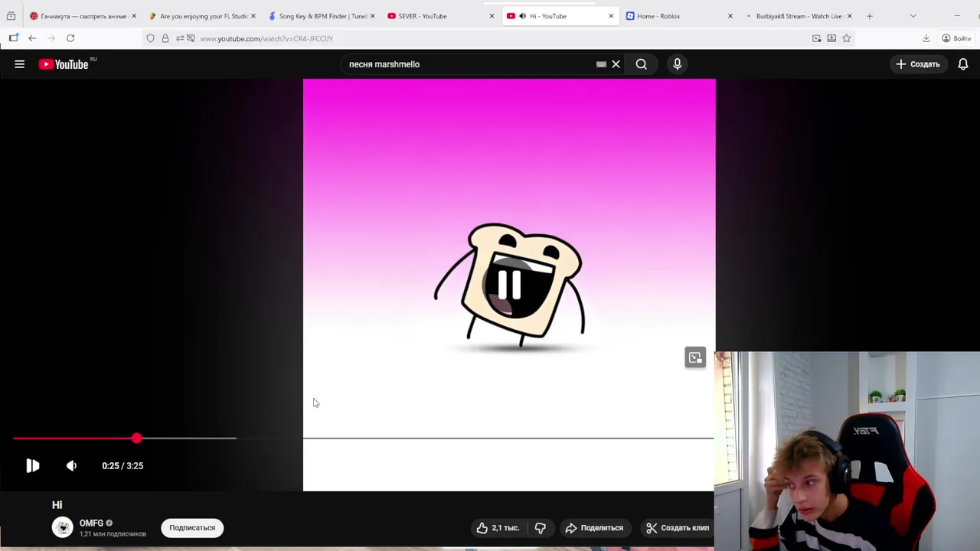Click the 0:25 / 3:25 time display

coord(122,465)
